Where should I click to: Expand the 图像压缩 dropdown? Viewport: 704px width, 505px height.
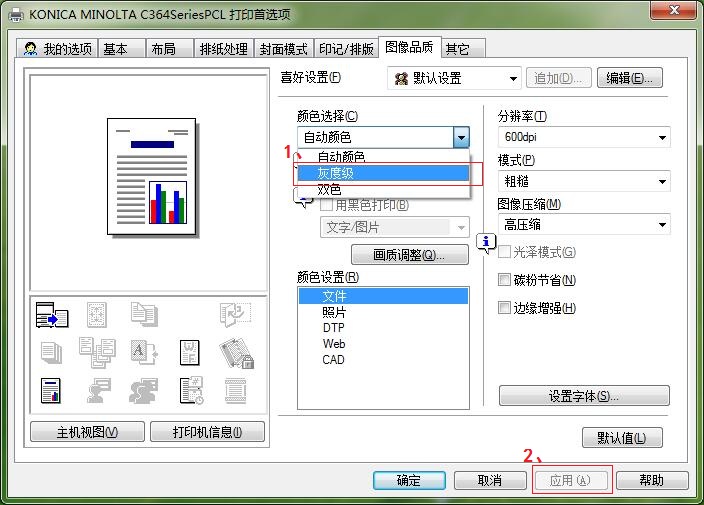[x=584, y=225]
